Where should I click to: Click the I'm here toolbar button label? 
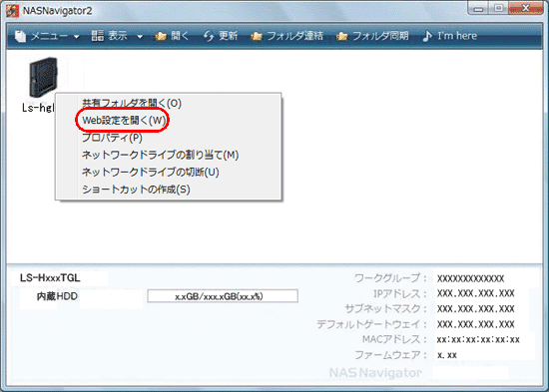click(457, 36)
